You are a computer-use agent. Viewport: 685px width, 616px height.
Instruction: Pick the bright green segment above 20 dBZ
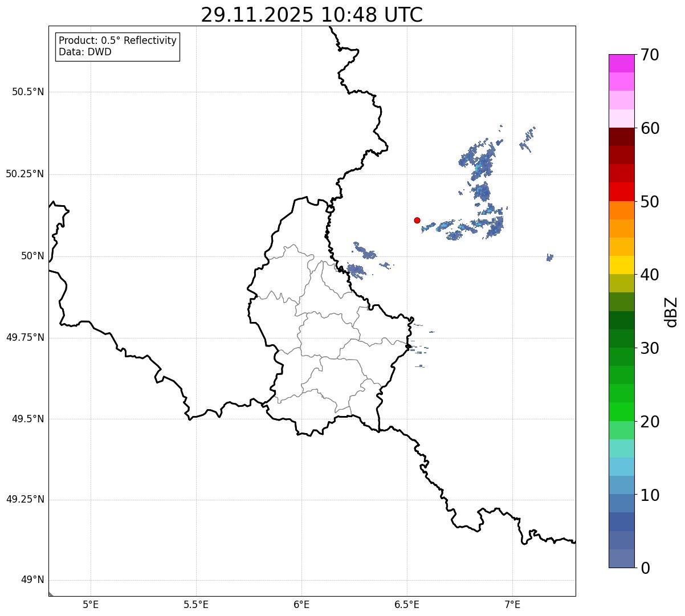[621, 411]
